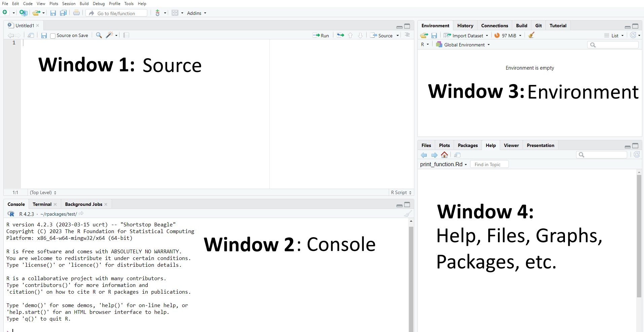Open the Addins dropdown menu
The image size is (644, 332).
196,13
